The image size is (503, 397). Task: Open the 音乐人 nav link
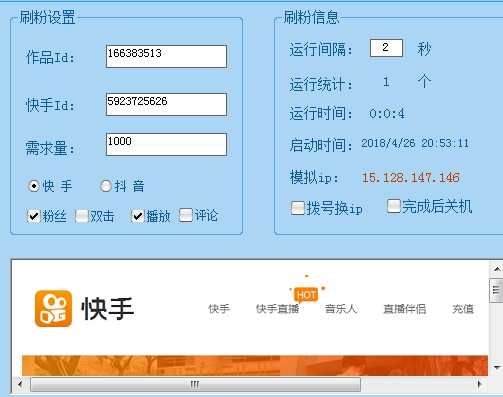point(341,309)
